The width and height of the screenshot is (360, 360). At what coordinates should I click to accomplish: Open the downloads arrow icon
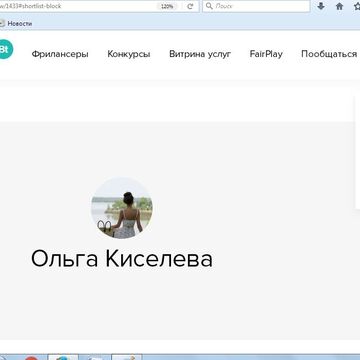[x=321, y=6]
